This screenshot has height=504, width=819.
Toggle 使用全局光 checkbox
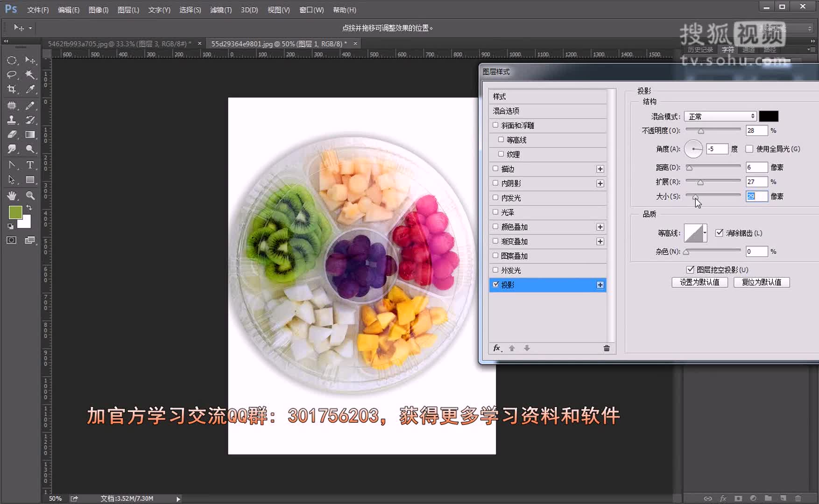coord(749,149)
